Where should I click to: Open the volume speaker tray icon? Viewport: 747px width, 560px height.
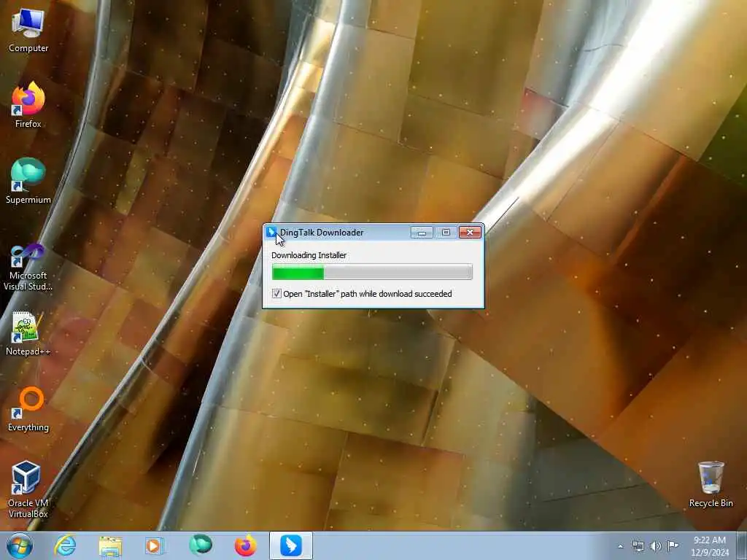click(x=656, y=546)
